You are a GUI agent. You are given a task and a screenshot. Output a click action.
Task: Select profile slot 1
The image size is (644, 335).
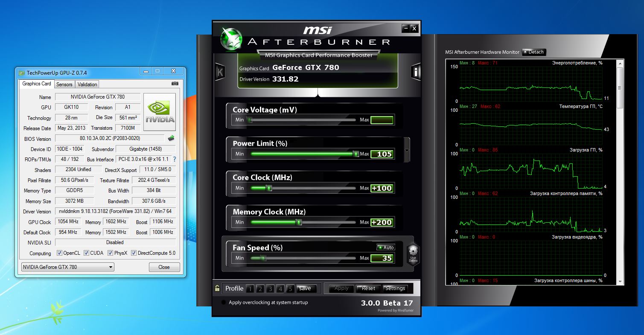click(250, 289)
